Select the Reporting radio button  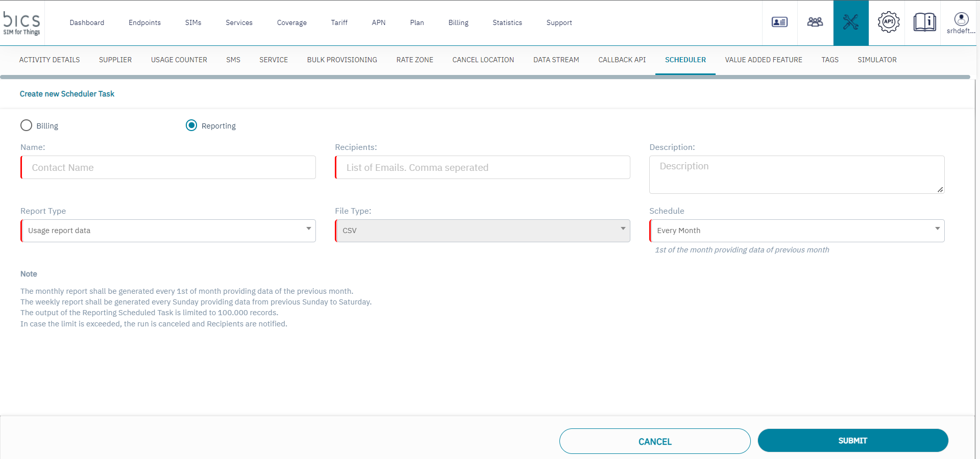pos(191,125)
